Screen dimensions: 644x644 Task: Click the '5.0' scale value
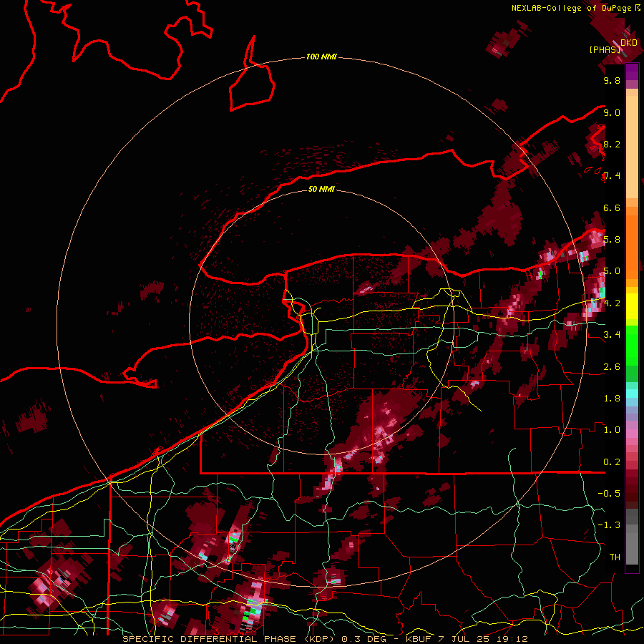point(612,271)
